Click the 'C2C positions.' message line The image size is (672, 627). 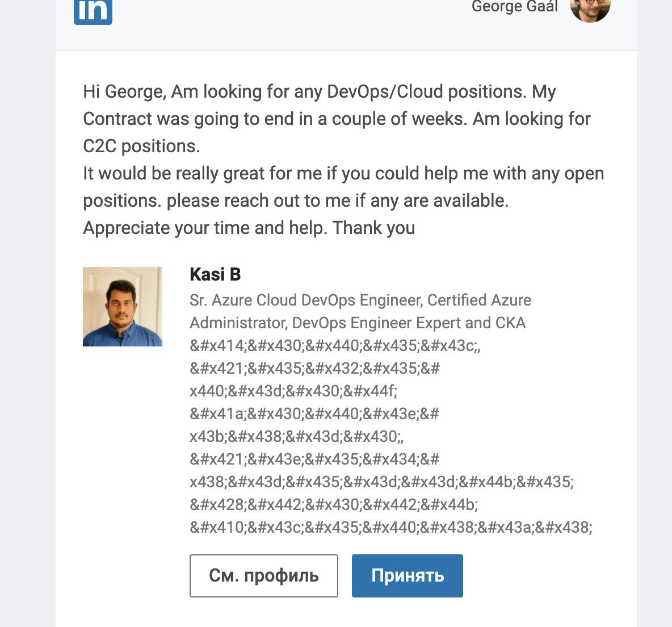coord(141,146)
